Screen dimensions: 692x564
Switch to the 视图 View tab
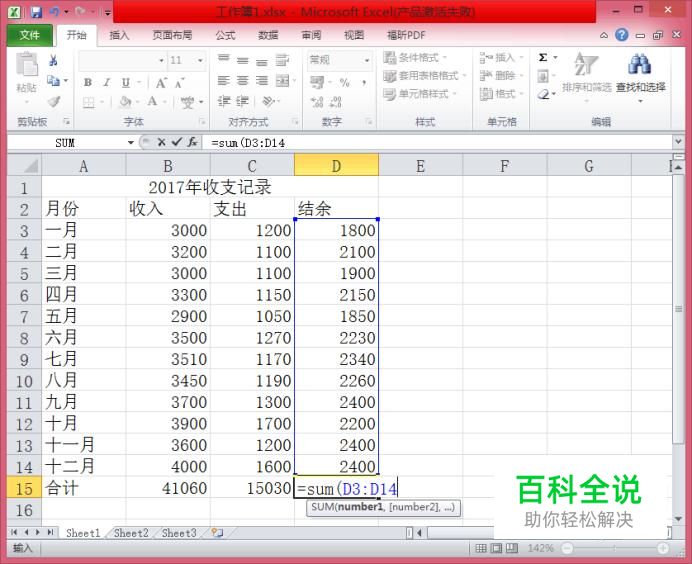point(354,35)
